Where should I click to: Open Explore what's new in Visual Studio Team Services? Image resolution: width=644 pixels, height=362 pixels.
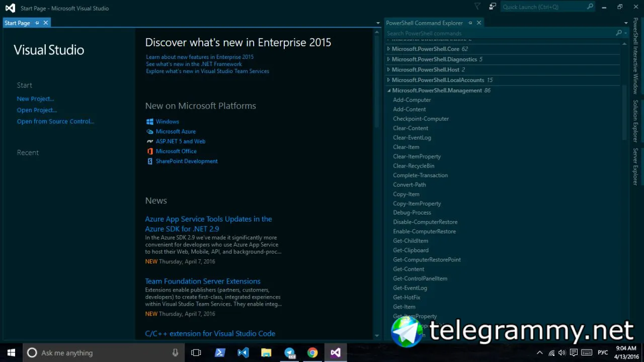(x=207, y=71)
